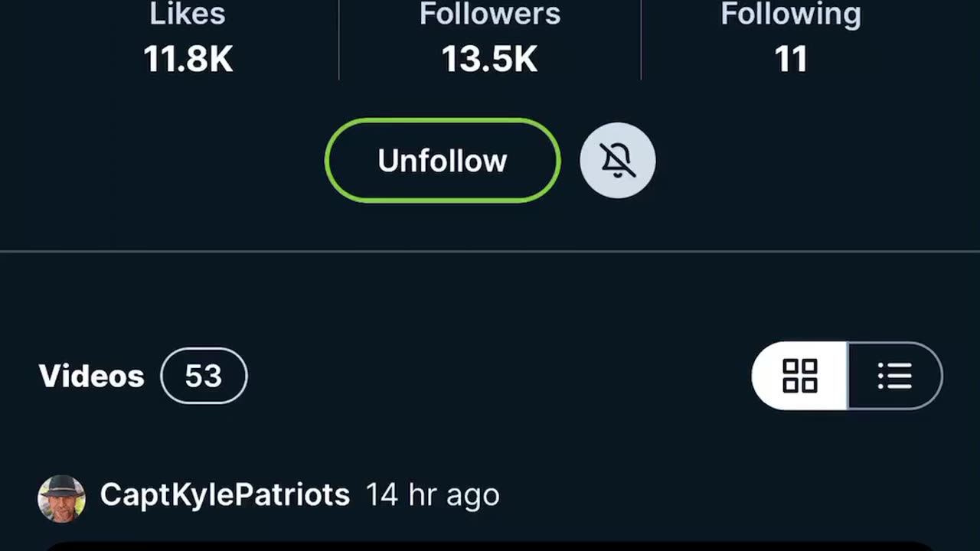Image resolution: width=980 pixels, height=551 pixels.
Task: Switch to list view layout
Action: (895, 376)
